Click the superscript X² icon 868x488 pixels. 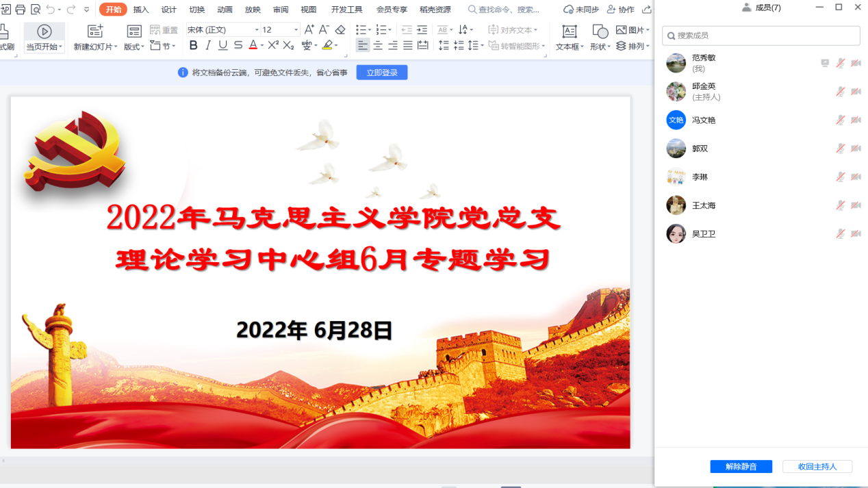[273, 45]
